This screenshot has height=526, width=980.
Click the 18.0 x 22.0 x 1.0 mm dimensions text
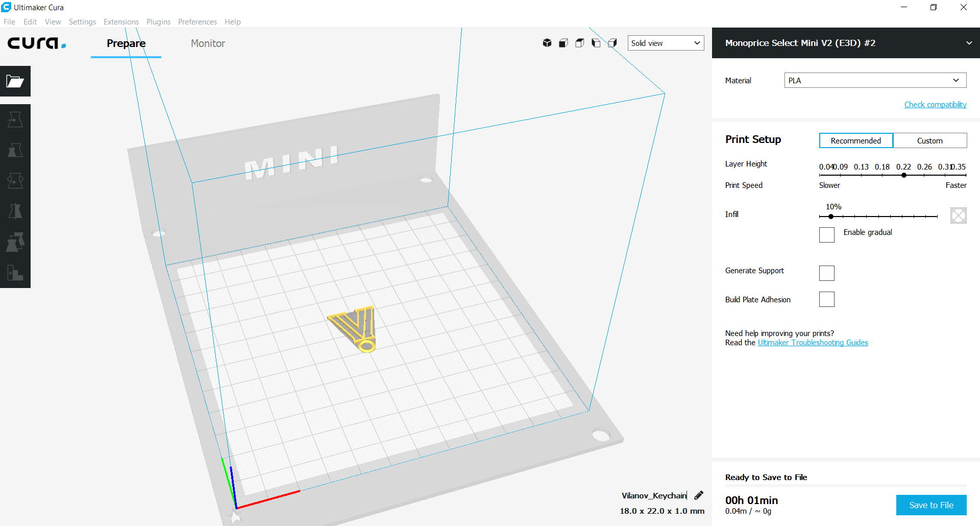pyautogui.click(x=662, y=511)
